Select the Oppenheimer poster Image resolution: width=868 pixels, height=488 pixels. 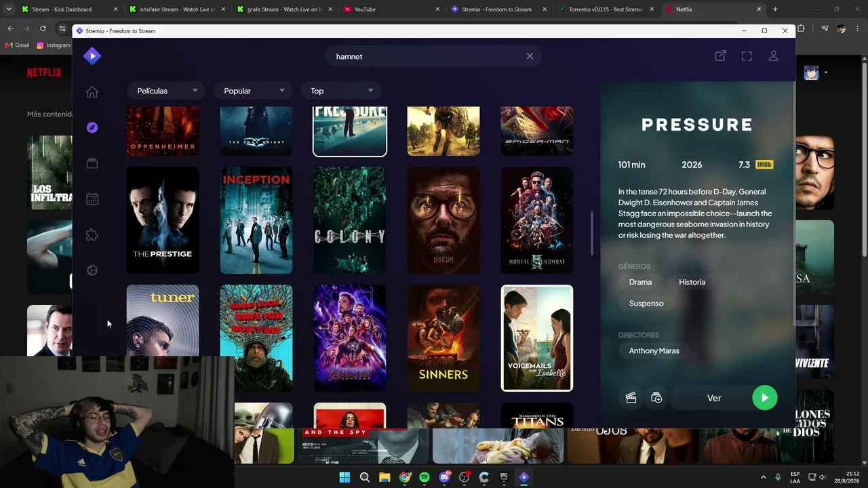tap(163, 131)
